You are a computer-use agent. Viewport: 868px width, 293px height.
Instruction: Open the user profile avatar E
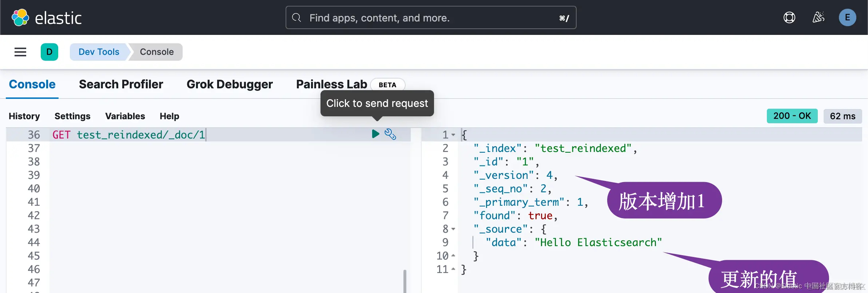pos(847,17)
